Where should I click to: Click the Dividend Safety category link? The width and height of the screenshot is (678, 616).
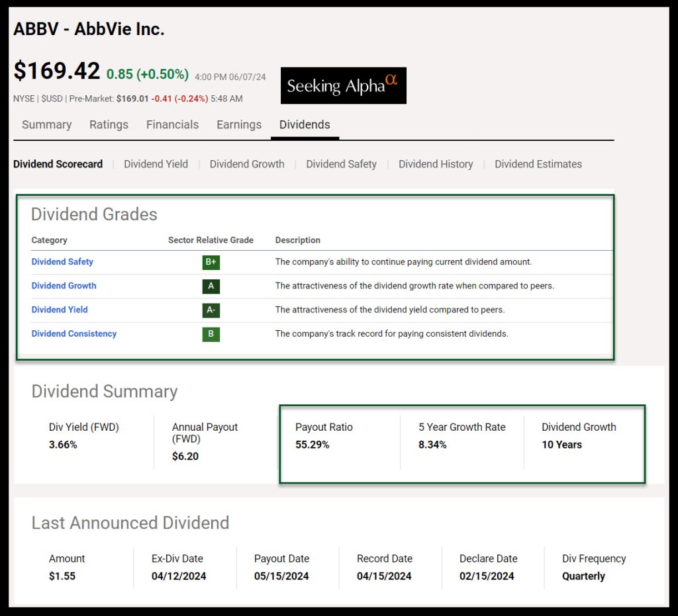pos(62,262)
